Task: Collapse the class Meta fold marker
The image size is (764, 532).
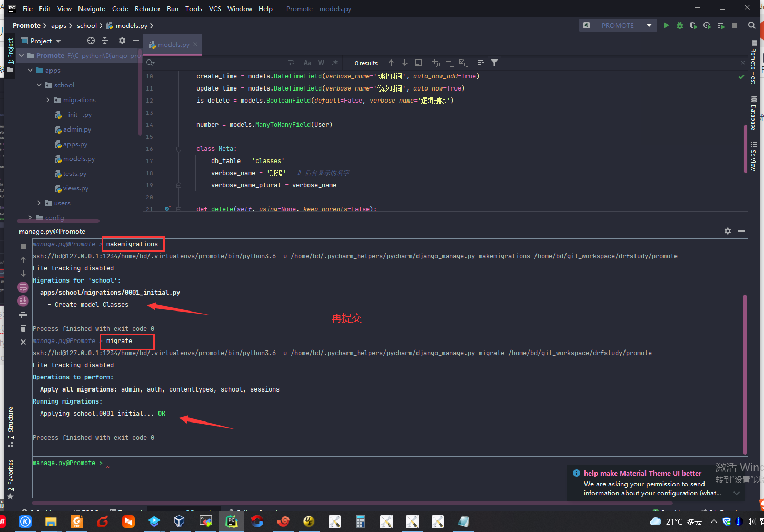Action: (x=178, y=149)
